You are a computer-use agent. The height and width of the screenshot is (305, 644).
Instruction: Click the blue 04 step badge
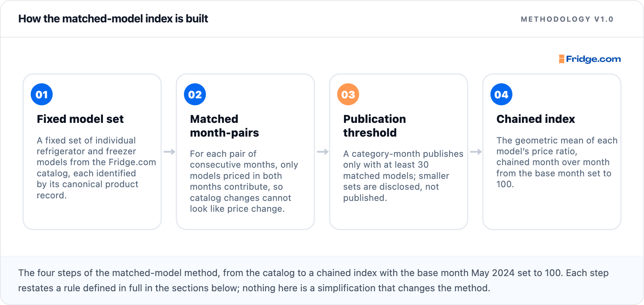[501, 94]
